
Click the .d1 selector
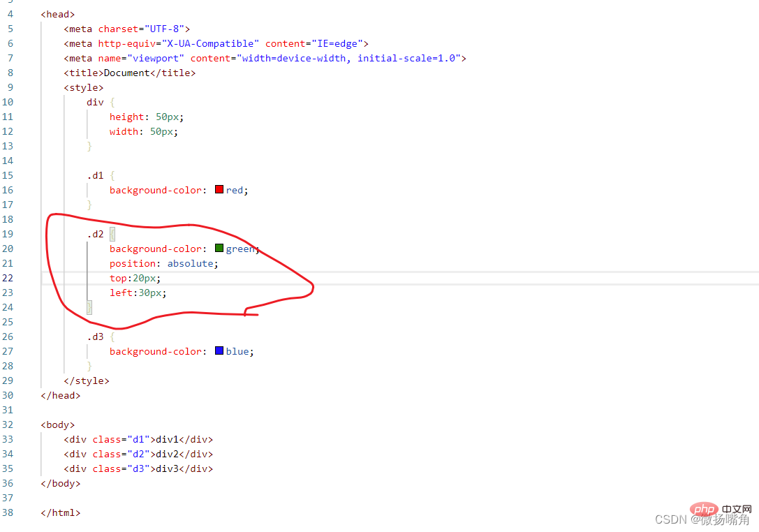[96, 175]
